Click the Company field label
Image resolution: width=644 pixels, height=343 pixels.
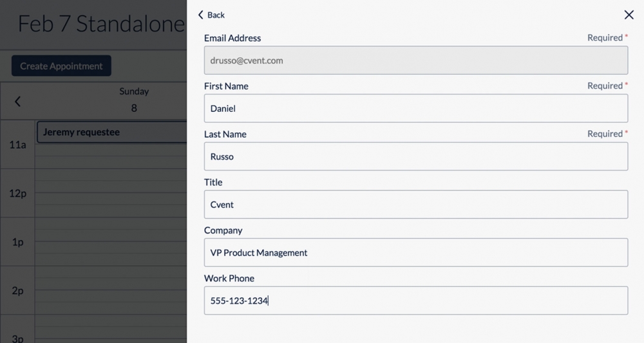(223, 230)
